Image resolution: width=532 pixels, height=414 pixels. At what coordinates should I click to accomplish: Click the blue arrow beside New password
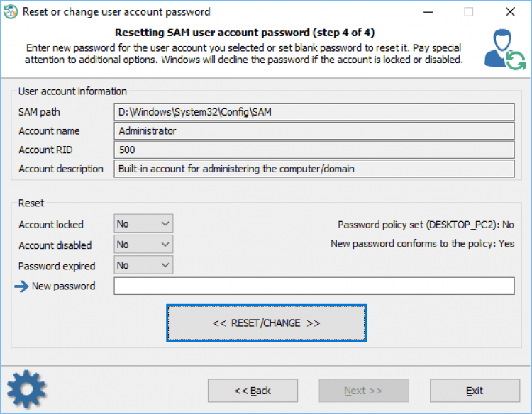pos(21,286)
